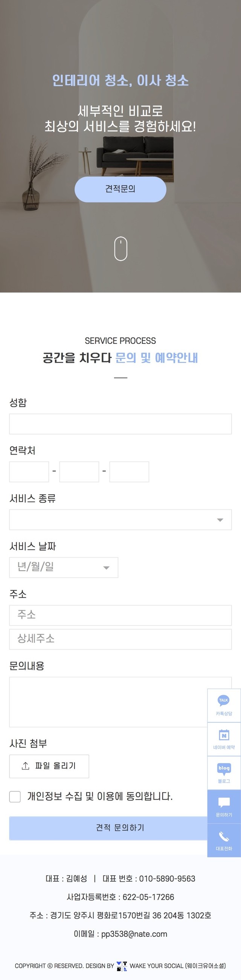
Task: Click the last 연락처 phone number box
Action: tap(129, 472)
